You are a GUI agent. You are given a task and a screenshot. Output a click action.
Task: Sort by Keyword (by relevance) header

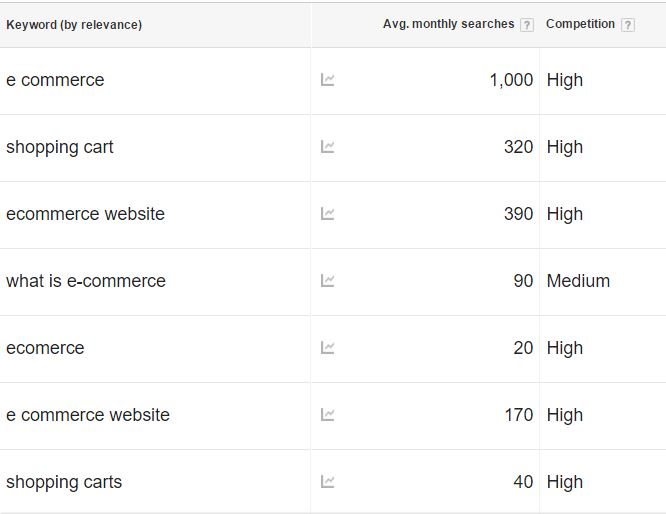point(74,25)
